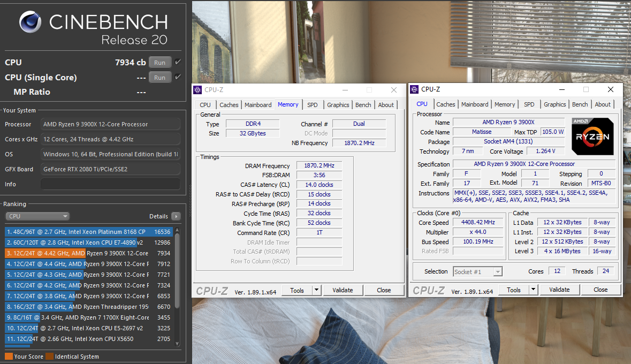Click Core Speed value 4408.42 MHz

[478, 222]
